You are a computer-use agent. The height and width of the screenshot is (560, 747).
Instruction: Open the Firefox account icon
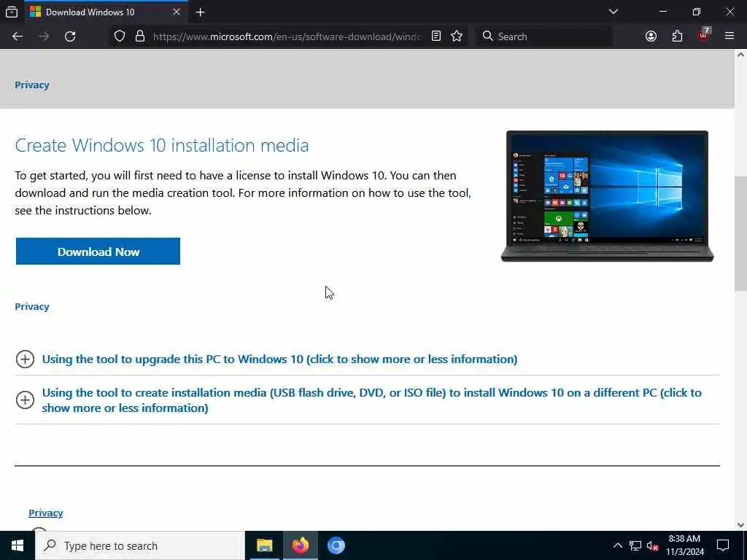coord(651,36)
